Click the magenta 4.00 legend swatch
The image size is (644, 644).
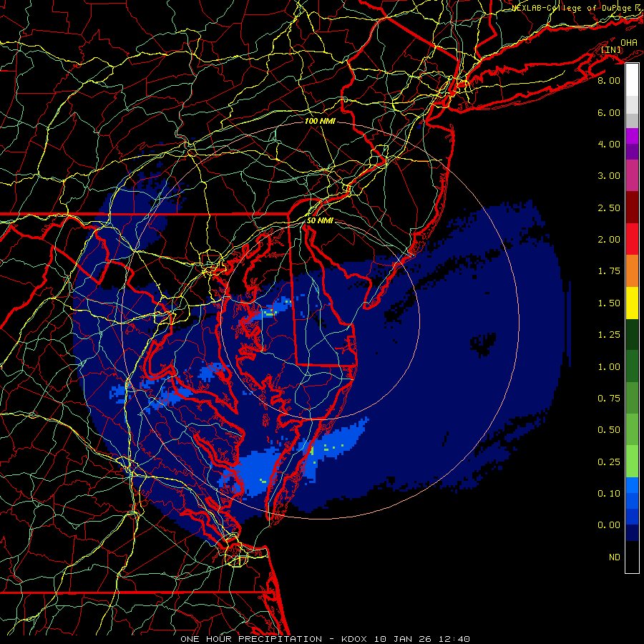click(x=632, y=136)
